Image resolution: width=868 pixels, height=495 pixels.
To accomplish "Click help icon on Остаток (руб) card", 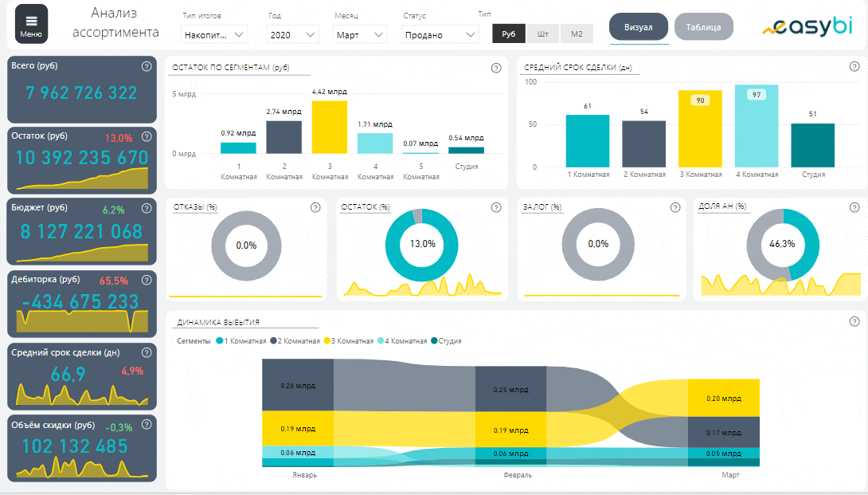I will (x=147, y=136).
